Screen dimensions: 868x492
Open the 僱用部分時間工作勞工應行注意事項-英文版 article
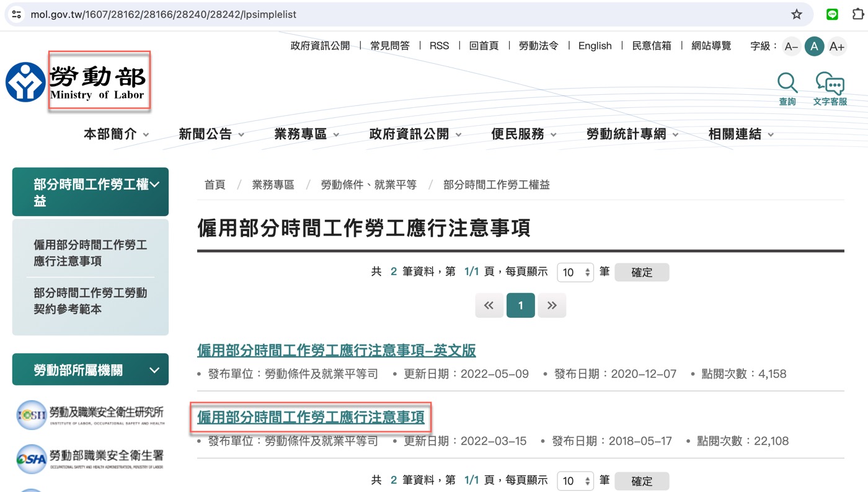(337, 351)
